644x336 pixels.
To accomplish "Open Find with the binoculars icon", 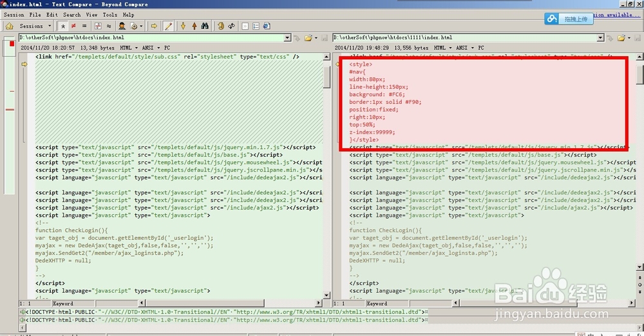I will point(205,26).
